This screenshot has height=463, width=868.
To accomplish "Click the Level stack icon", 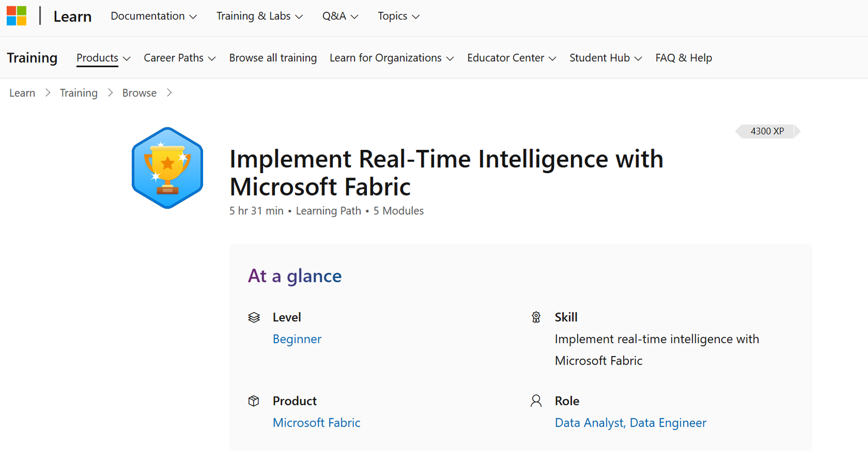I will [253, 317].
